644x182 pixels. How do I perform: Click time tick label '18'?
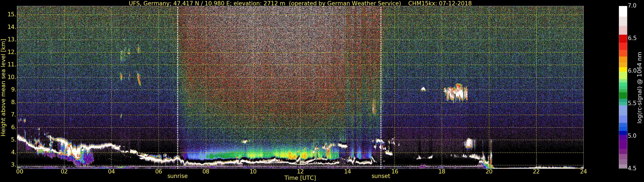click(442, 172)
